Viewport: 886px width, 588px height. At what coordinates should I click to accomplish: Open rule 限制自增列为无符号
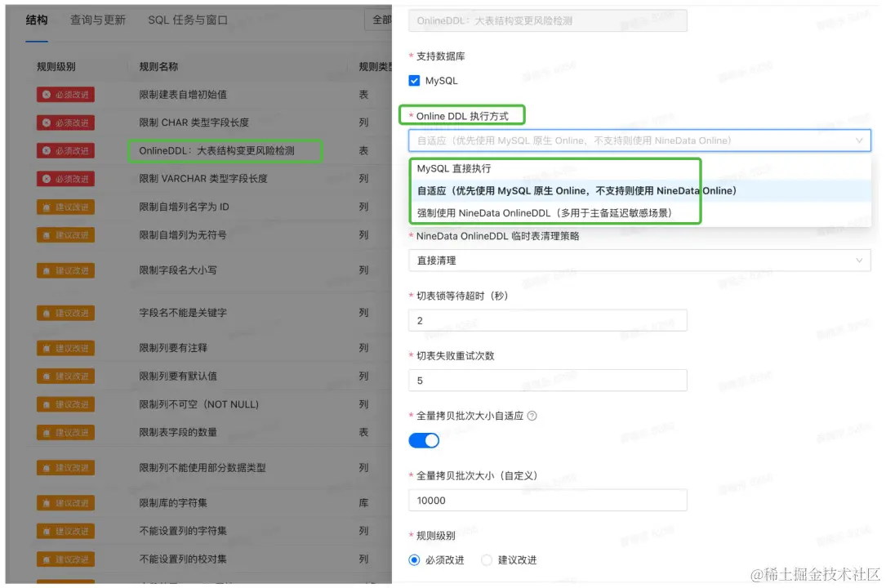(183, 235)
